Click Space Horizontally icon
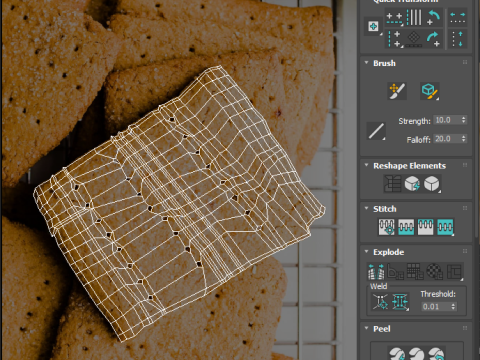480x360 pixels. (457, 18)
